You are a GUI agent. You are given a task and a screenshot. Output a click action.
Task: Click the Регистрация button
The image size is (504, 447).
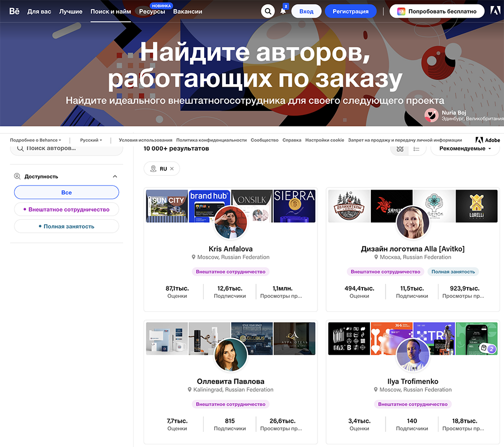[x=350, y=11]
